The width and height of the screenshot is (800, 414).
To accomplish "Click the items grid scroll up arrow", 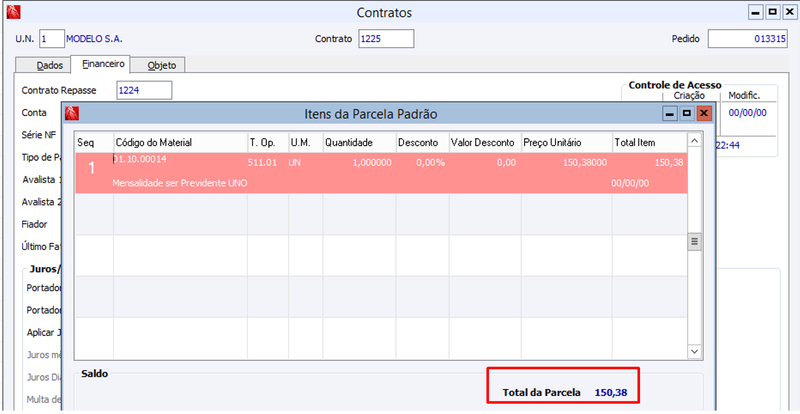I will (x=694, y=141).
